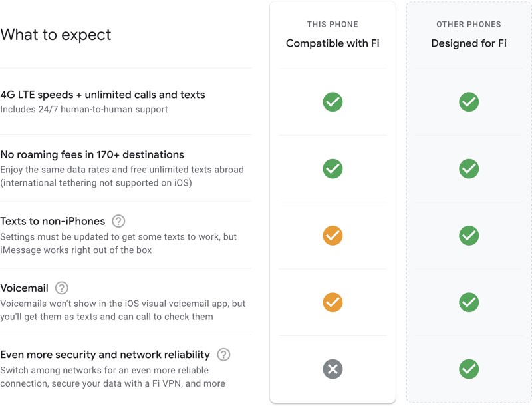The image size is (532, 406).
Task: Select the Designed for Fi column header
Action: (469, 43)
